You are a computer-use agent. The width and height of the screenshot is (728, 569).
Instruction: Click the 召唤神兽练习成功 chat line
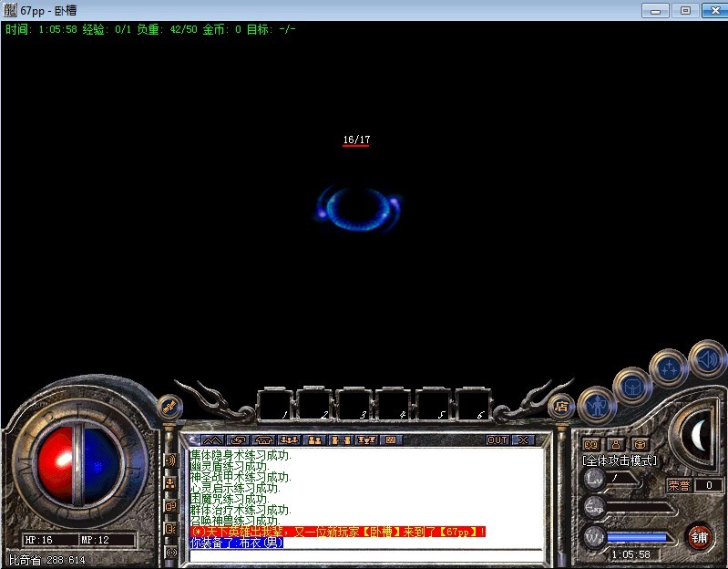pyautogui.click(x=235, y=521)
